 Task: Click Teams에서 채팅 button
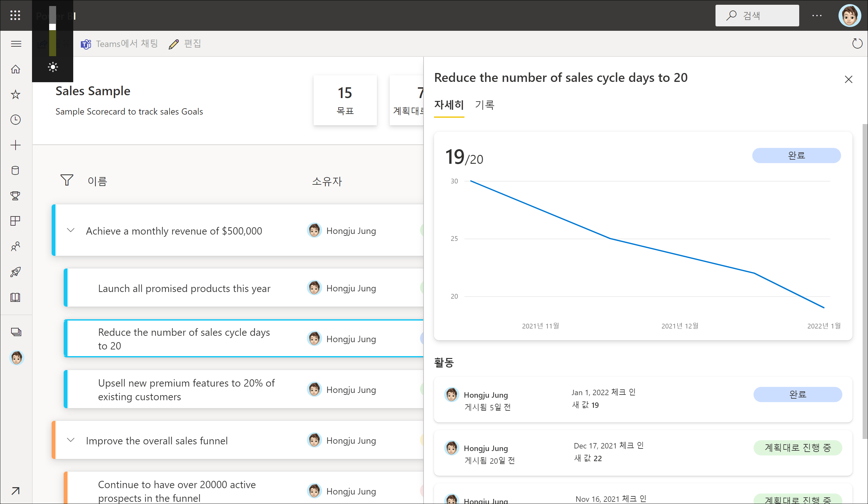point(120,44)
